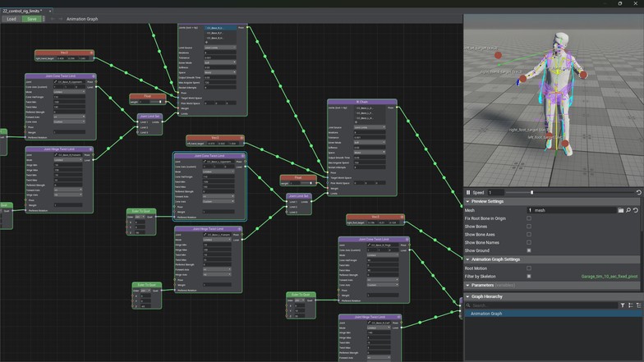Reset preview speed with the circular arrow
This screenshot has width=644, height=362.
639,192
